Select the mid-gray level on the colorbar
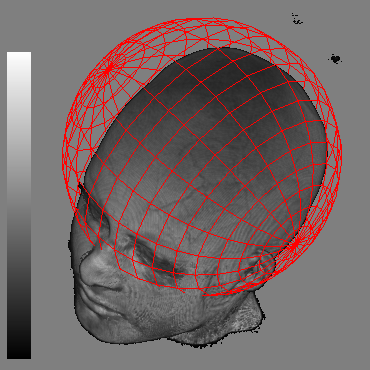This screenshot has height=370, width=370. point(19,205)
